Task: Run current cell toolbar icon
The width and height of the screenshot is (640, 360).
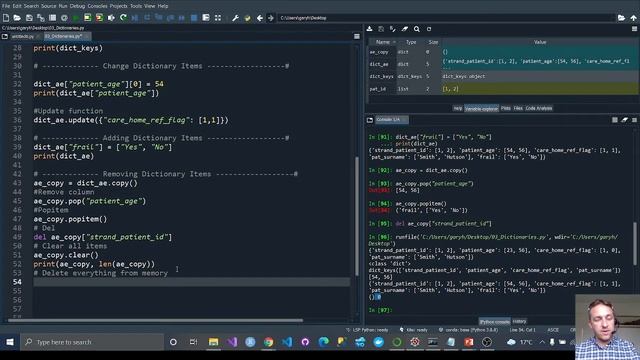Action: (88, 18)
